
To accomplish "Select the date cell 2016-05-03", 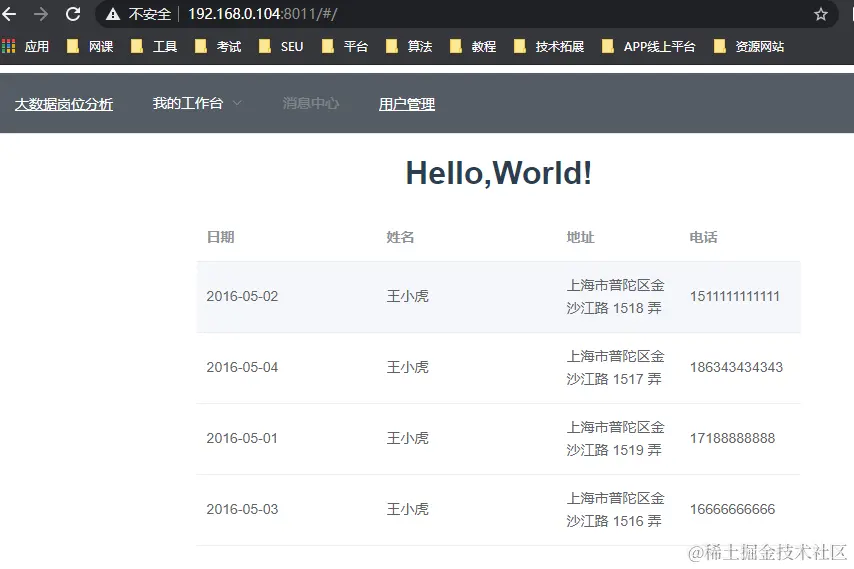I will pos(242,509).
